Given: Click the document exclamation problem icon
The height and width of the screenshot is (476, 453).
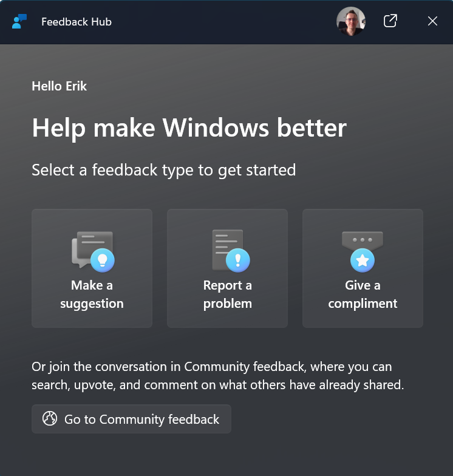Looking at the screenshot, I should [228, 250].
